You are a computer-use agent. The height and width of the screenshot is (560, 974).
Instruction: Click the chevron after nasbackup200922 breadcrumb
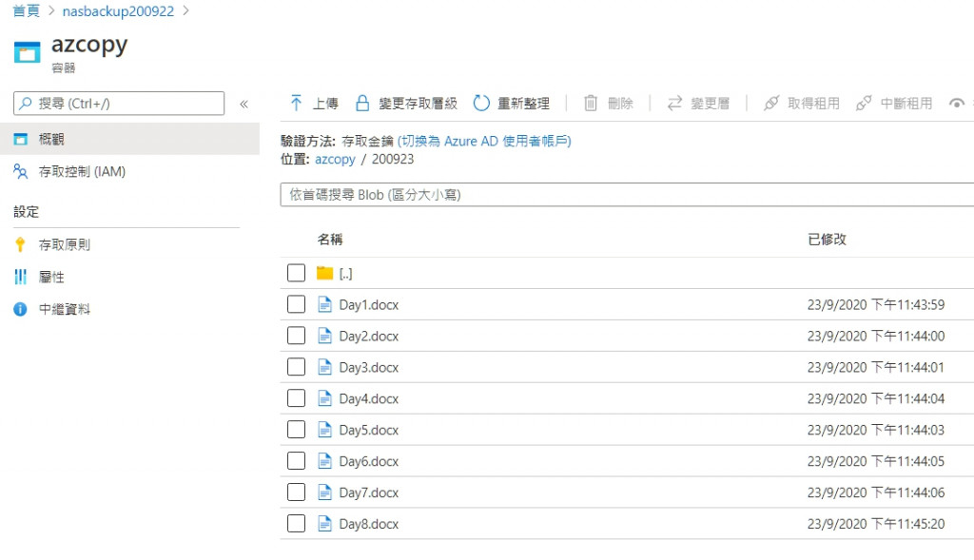click(x=185, y=10)
